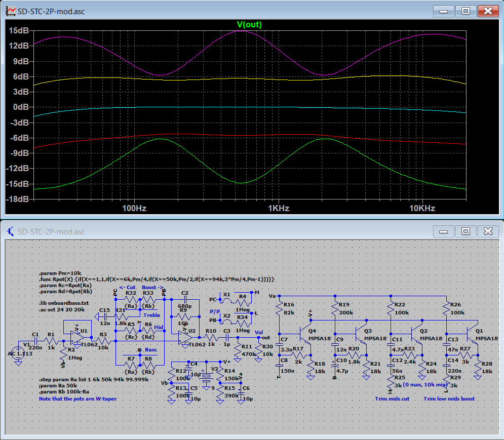Click the 15dB label on vertical axis

pyautogui.click(x=19, y=30)
